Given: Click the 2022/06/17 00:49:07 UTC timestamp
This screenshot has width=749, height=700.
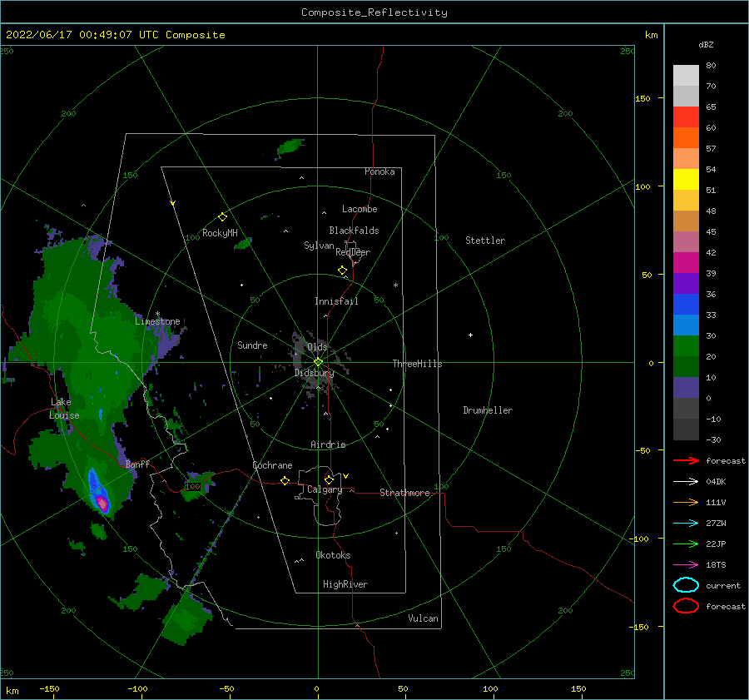Looking at the screenshot, I should 115,35.
